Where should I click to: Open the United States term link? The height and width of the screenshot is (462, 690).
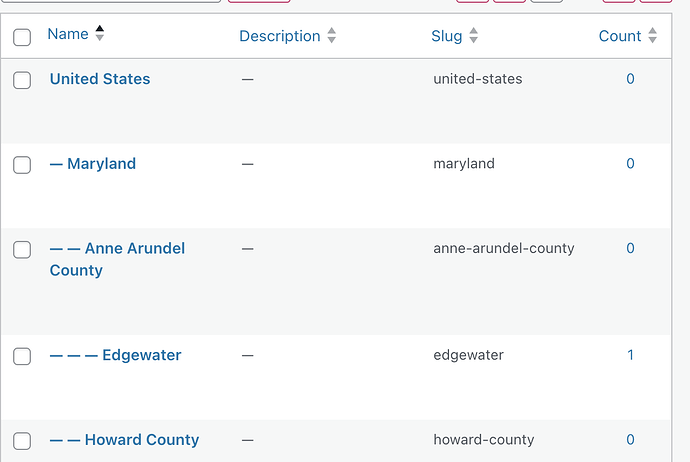pos(100,79)
